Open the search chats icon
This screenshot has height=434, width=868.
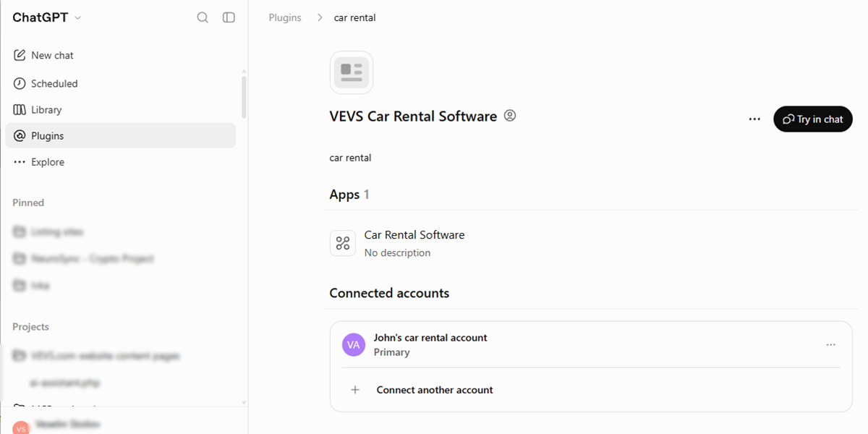point(203,17)
